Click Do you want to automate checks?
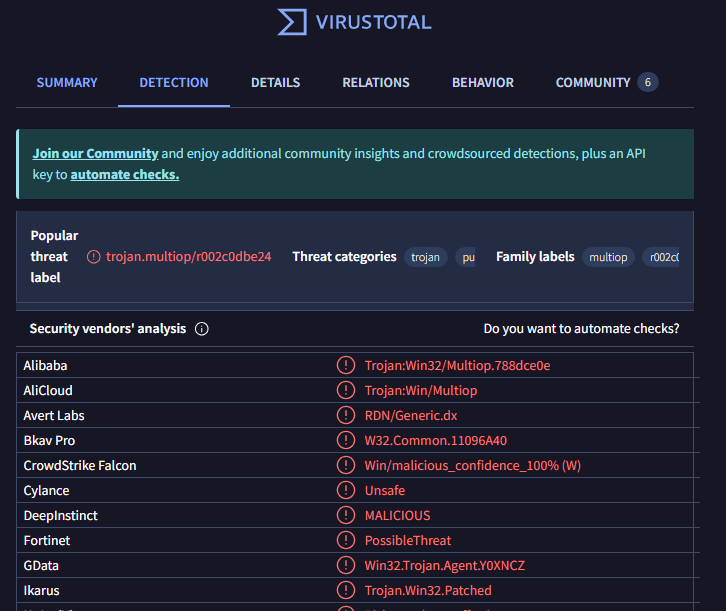 pos(582,329)
